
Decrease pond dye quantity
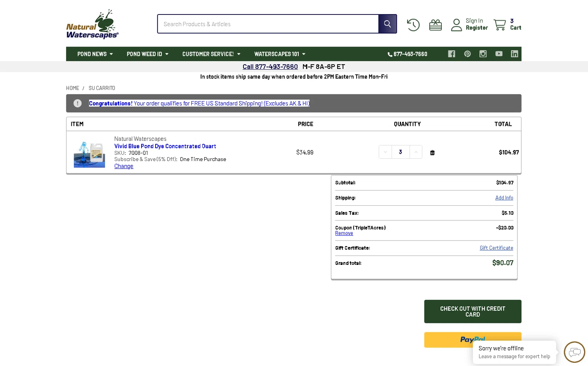click(385, 152)
